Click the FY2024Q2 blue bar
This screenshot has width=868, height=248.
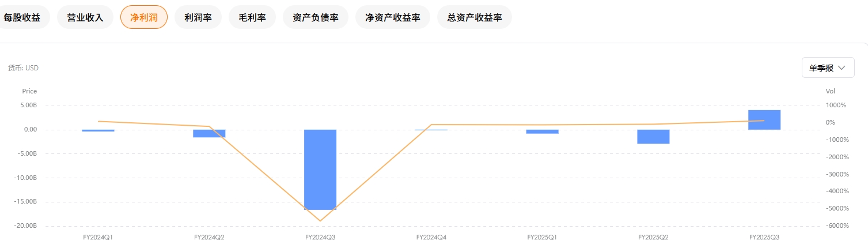(x=209, y=133)
